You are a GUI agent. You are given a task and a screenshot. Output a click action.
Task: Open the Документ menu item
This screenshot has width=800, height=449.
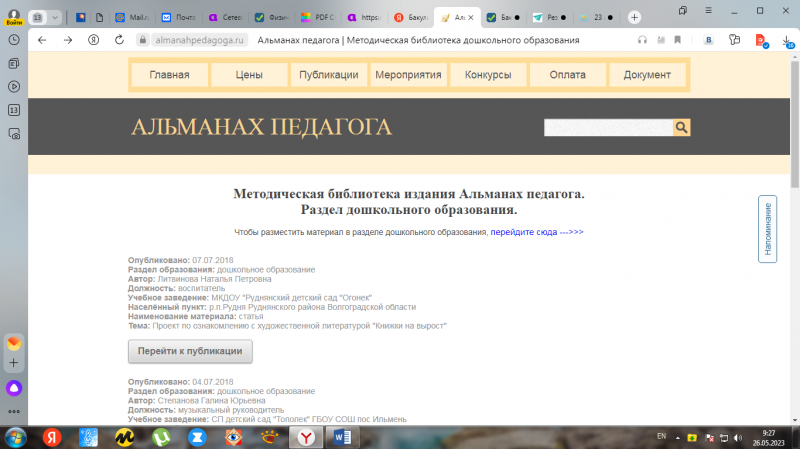647,74
